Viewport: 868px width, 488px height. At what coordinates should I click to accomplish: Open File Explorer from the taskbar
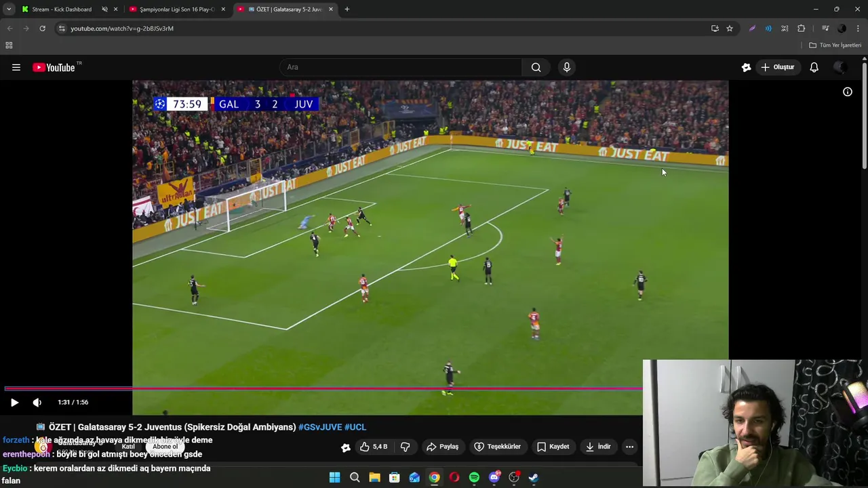374,477
